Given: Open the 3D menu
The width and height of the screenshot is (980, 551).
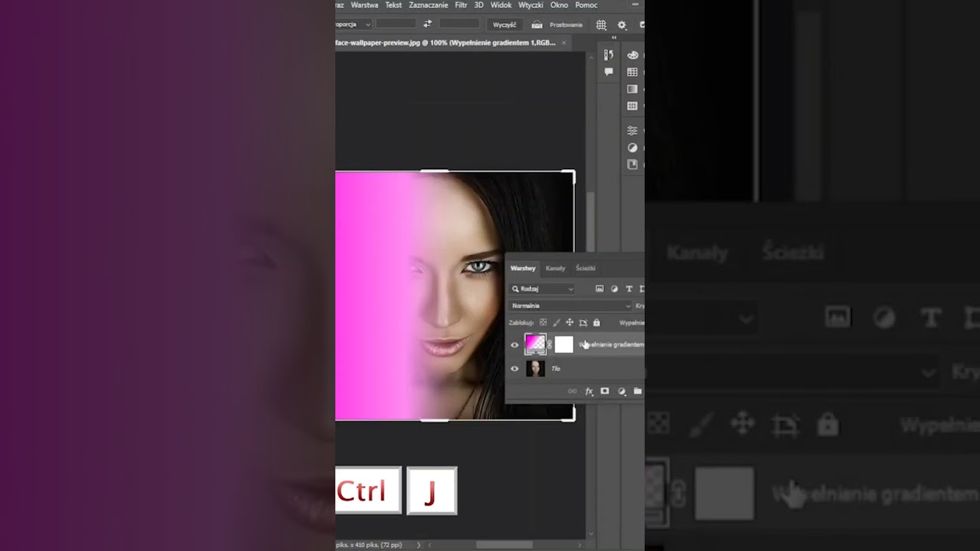Looking at the screenshot, I should tap(479, 5).
